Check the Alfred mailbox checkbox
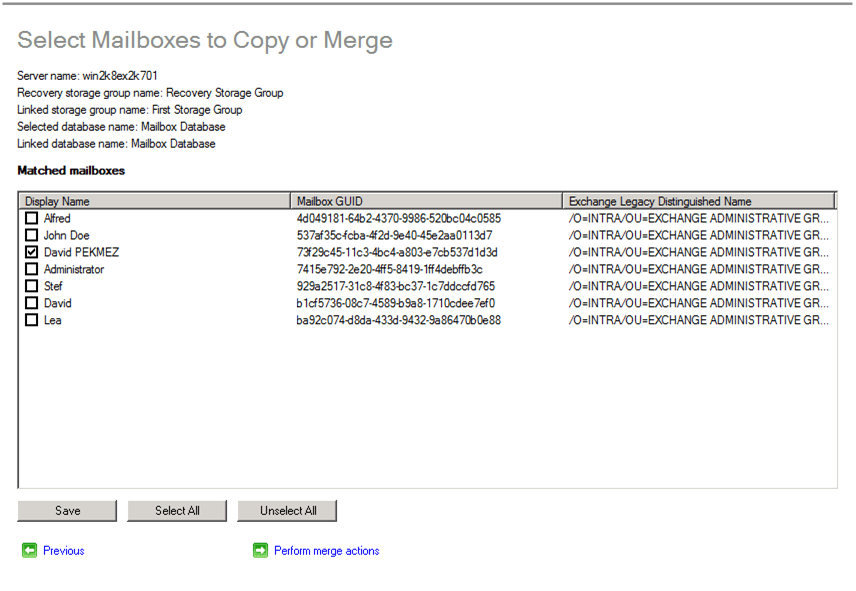This screenshot has width=856, height=591. [x=32, y=219]
